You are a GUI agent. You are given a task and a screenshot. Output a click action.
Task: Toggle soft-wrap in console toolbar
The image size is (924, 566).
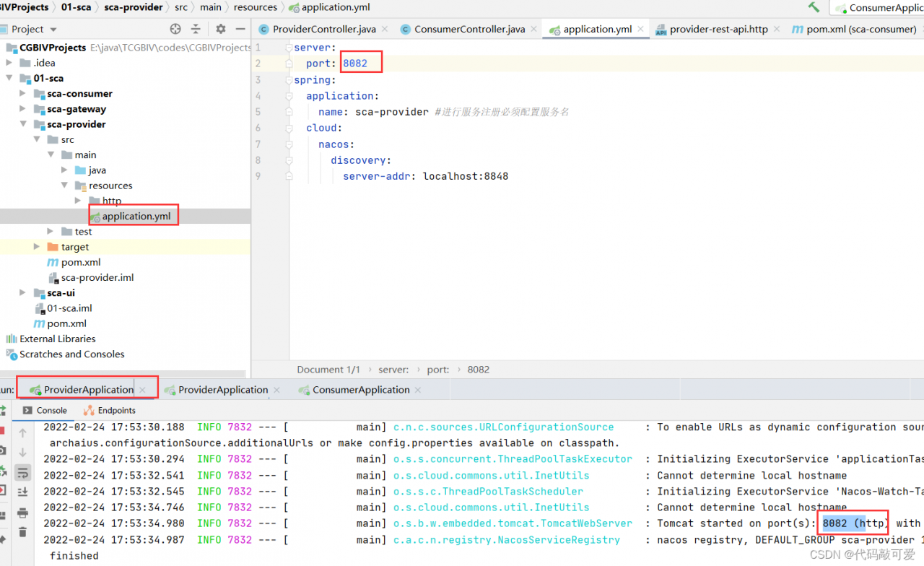[22, 472]
